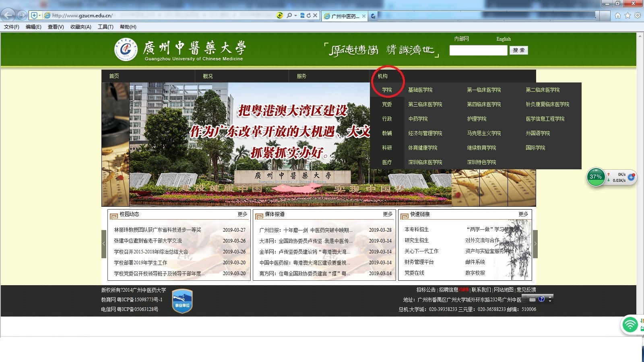Image resolution: width=644 pixels, height=362 pixels.
Task: Open Favorites star icon
Action: 627,16
